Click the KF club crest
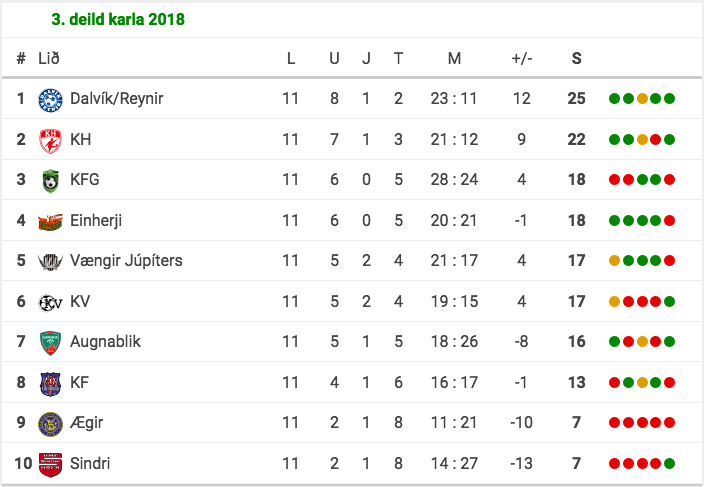704x487 pixels. (50, 383)
